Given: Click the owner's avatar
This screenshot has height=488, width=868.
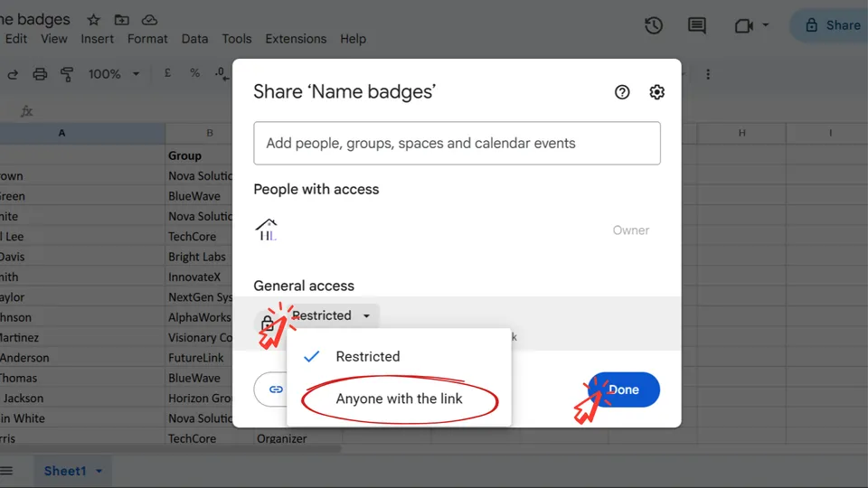Looking at the screenshot, I should (266, 230).
